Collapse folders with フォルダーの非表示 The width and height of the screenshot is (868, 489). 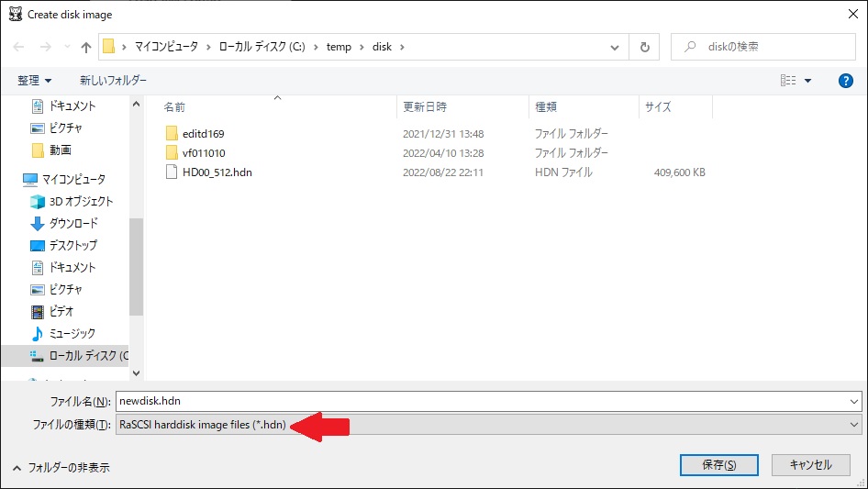62,467
